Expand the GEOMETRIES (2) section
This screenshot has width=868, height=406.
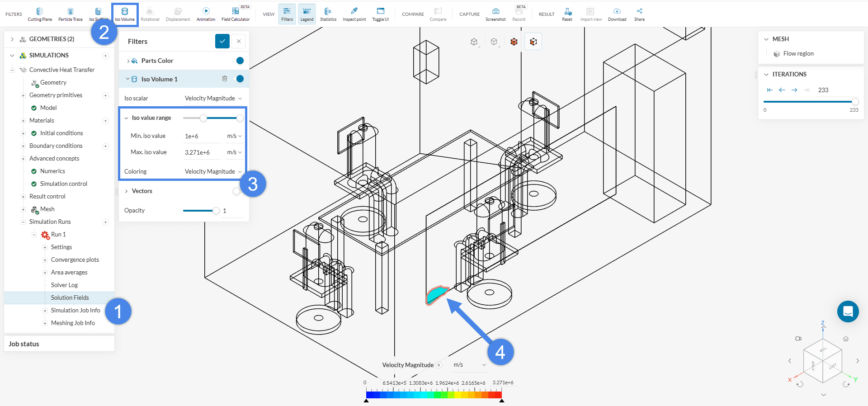[x=12, y=39]
